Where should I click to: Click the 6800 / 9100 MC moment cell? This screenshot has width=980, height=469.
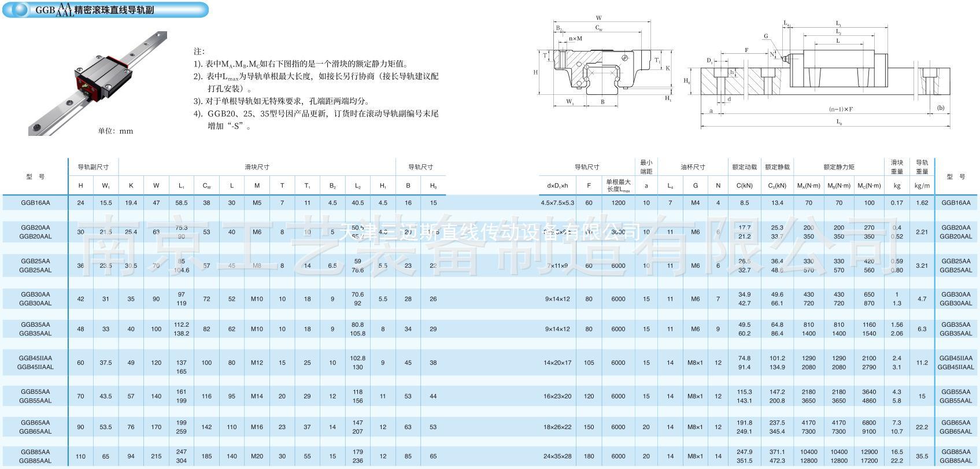point(869,427)
